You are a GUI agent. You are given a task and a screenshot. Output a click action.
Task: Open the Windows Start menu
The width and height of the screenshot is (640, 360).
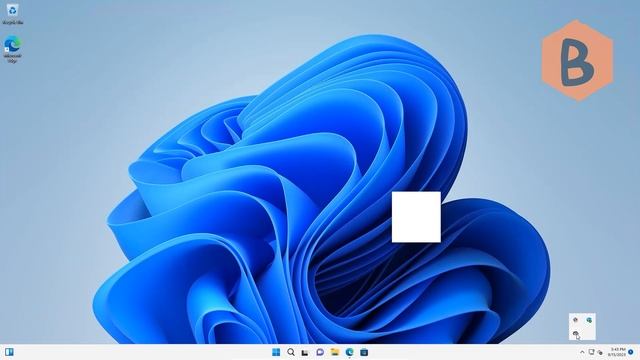(276, 352)
